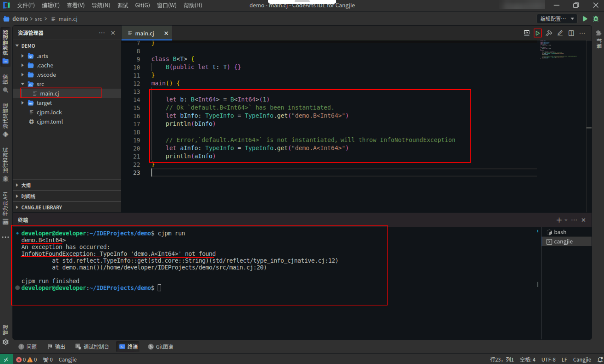Viewport: 604px width, 364px height.
Task: Click the notification bell in status bar
Action: [600, 360]
